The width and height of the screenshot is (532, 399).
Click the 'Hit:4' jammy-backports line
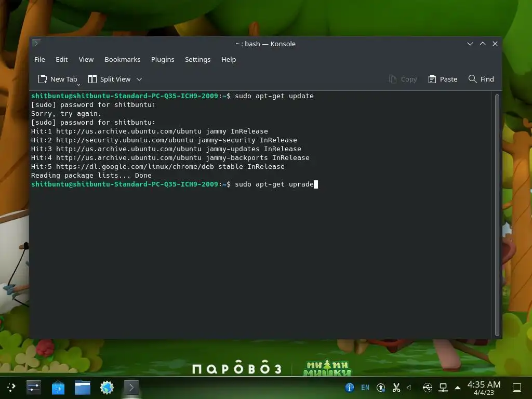click(170, 158)
